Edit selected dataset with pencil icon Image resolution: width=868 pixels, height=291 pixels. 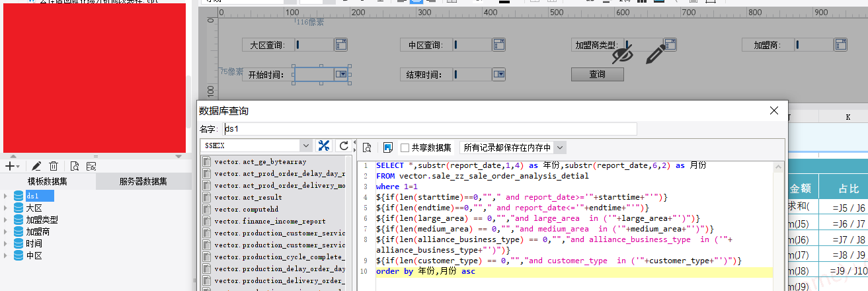[x=37, y=166]
